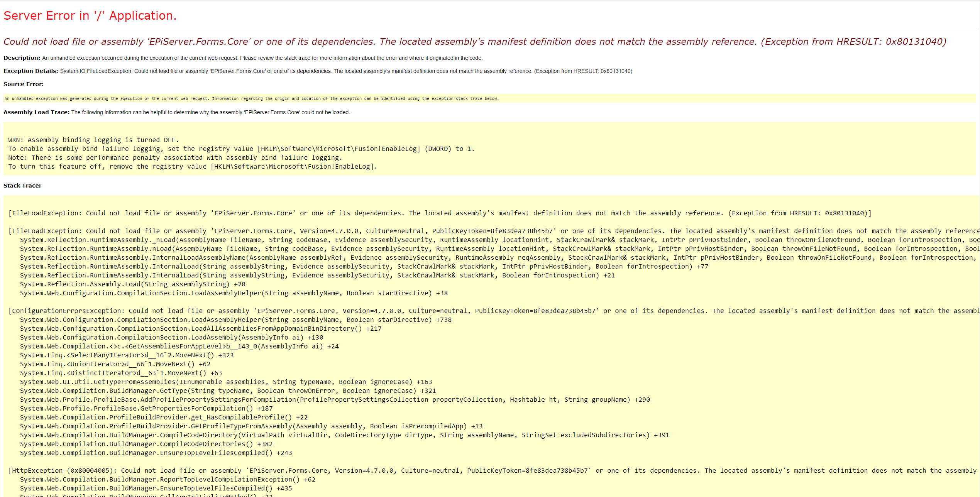
Task: Click the 'To enable assembly bind failure logging' line
Action: 241,149
